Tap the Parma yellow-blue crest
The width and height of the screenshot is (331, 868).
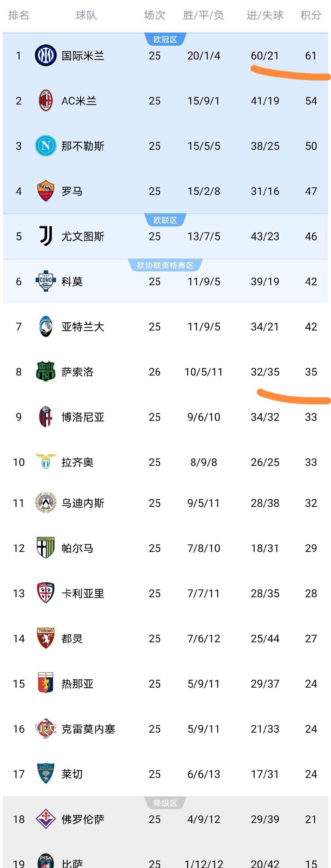[x=45, y=548]
